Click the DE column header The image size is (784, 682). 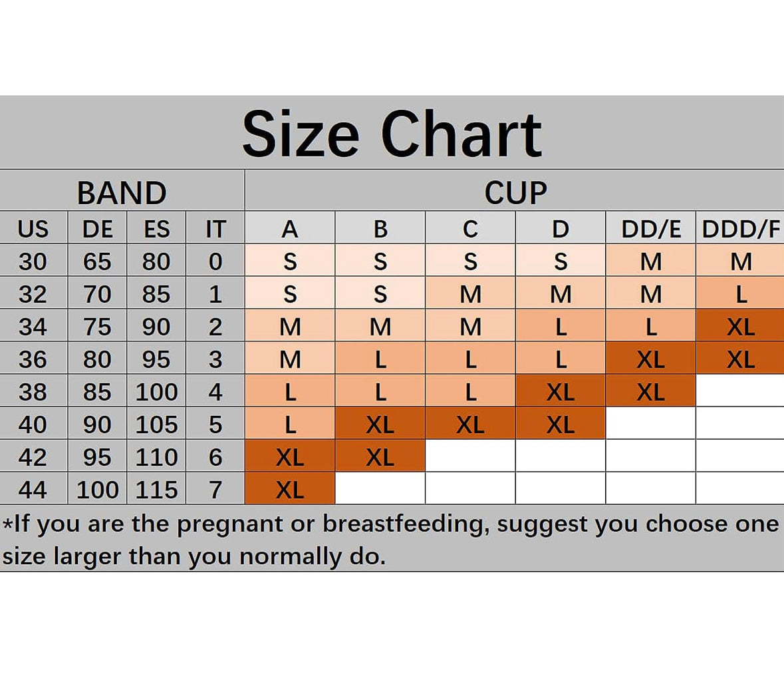pos(97,229)
